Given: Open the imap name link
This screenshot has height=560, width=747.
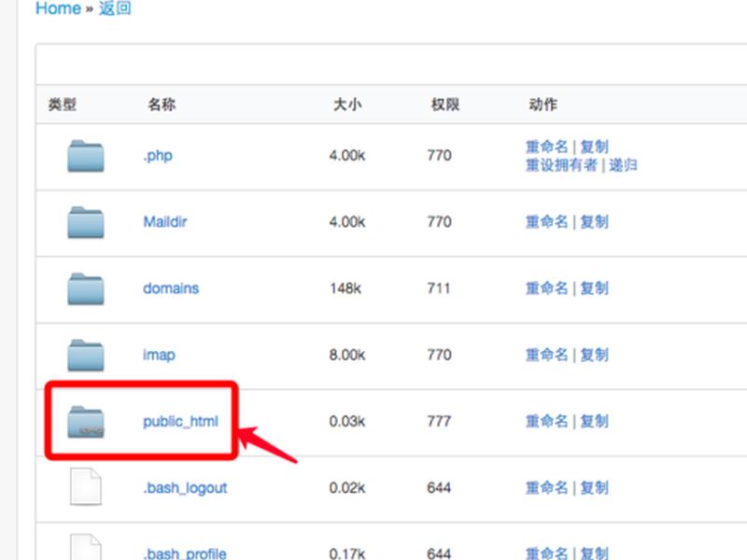Looking at the screenshot, I should 159,356.
